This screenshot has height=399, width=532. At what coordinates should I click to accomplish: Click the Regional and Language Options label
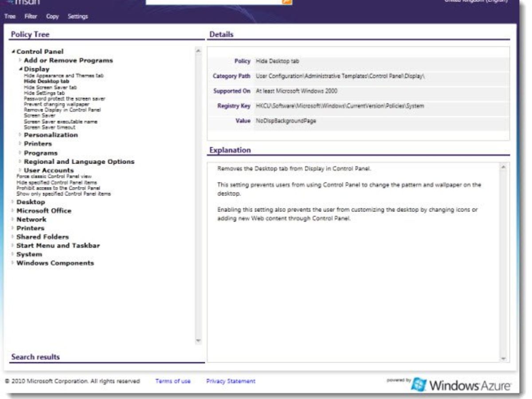coord(79,161)
